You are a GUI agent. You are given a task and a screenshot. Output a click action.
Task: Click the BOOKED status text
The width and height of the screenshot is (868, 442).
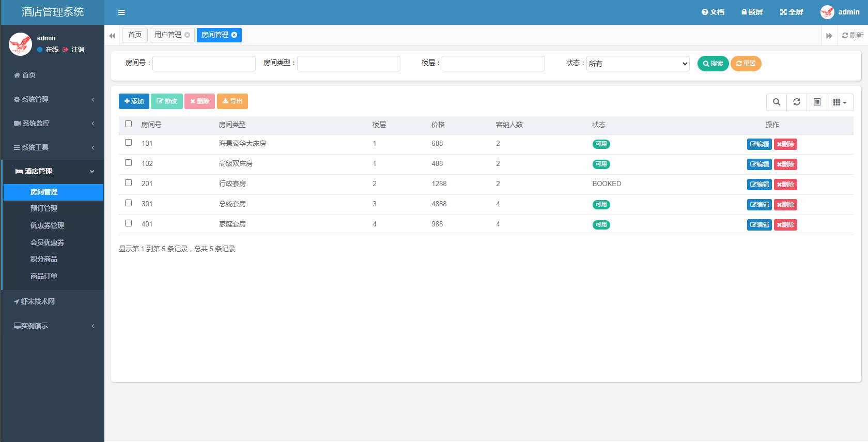click(x=607, y=184)
